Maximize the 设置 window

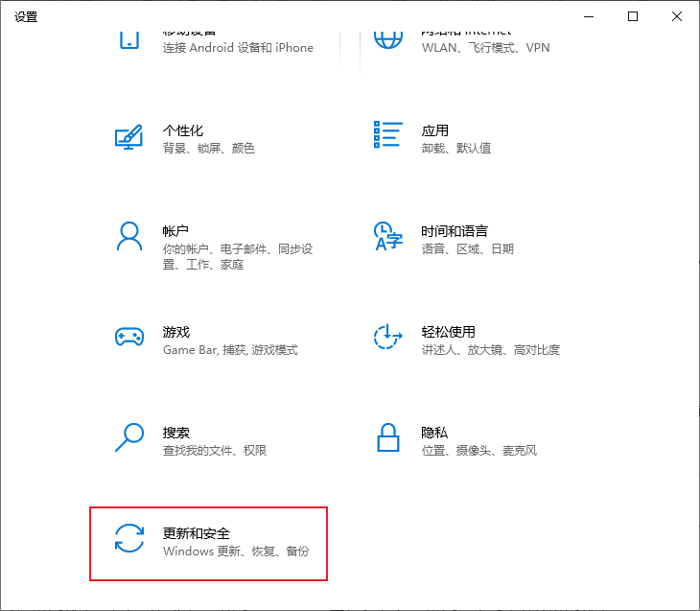(633, 16)
